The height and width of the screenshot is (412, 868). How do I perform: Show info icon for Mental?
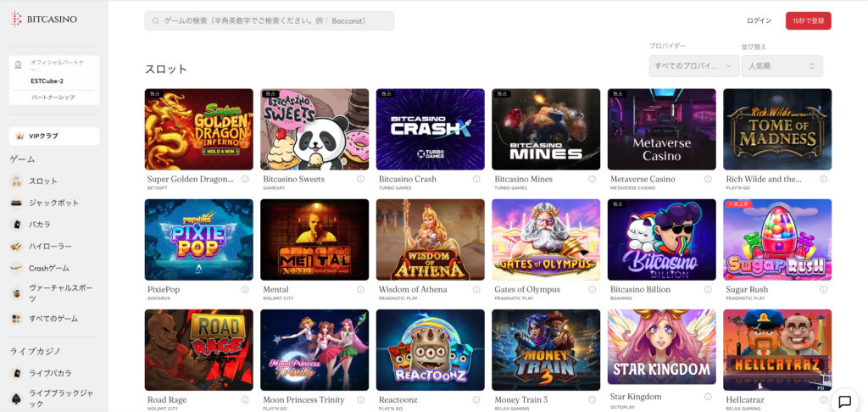click(x=360, y=289)
